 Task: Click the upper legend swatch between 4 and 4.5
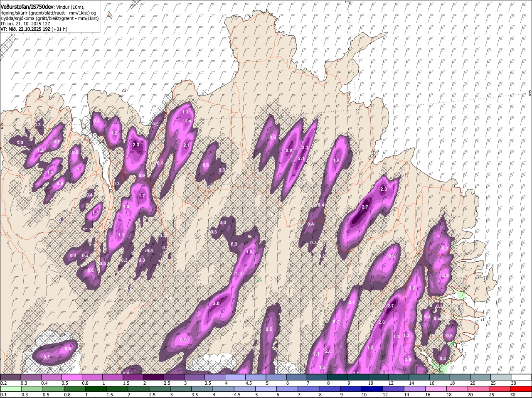234,377
